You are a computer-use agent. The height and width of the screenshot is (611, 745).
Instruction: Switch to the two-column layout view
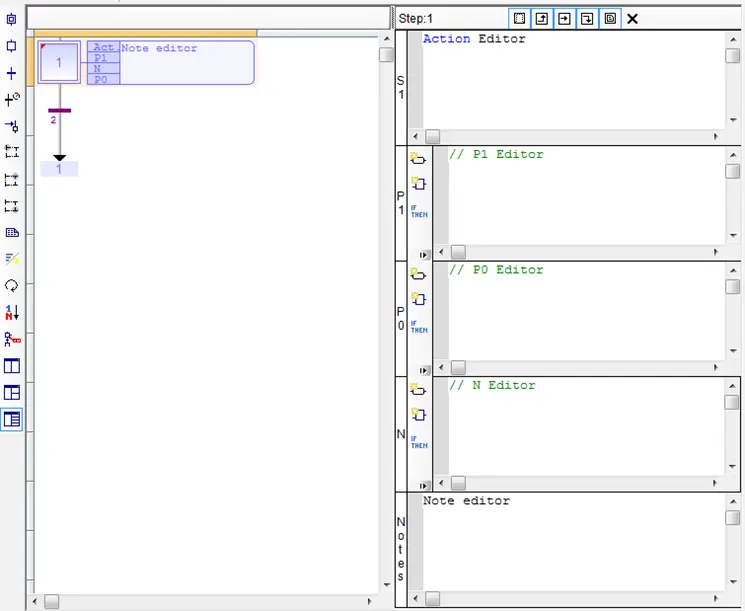click(x=12, y=366)
